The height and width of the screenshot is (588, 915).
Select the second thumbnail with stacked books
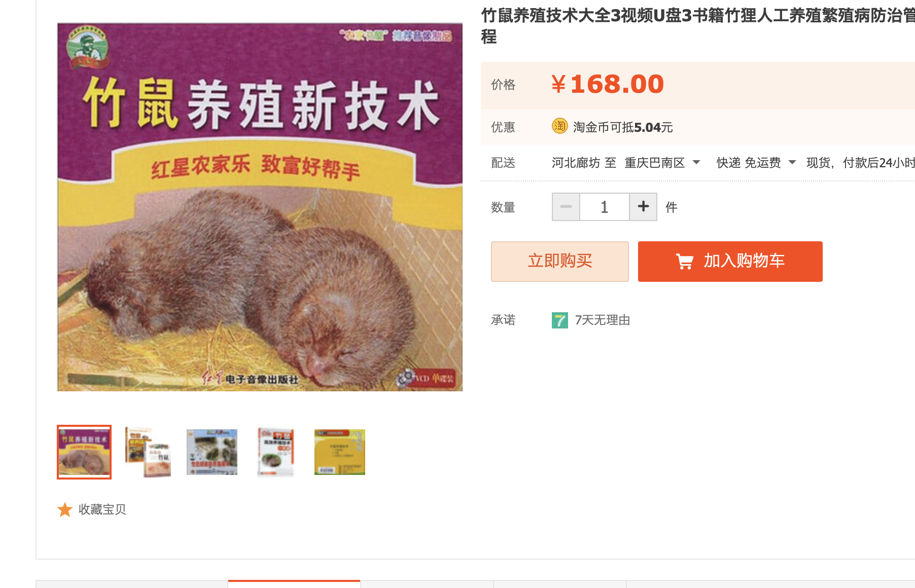[148, 452]
